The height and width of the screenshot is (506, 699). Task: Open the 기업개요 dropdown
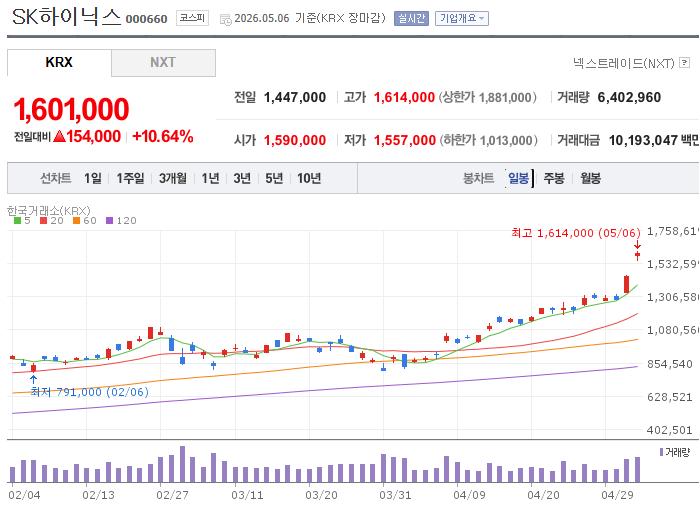pyautogui.click(x=462, y=18)
